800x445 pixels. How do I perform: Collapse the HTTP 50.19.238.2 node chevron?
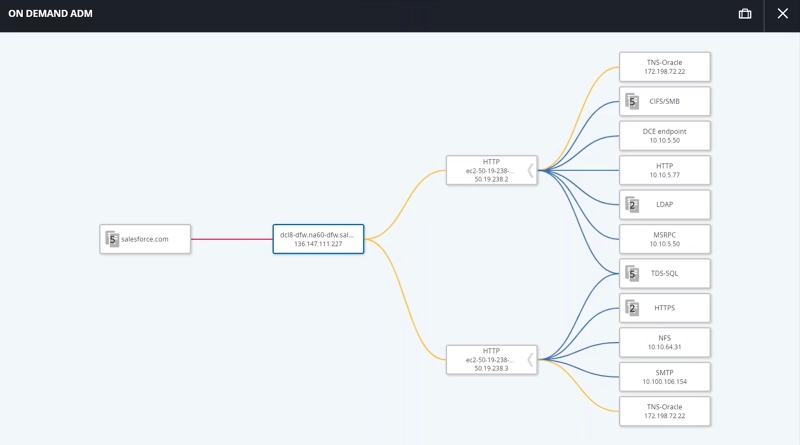(530, 170)
